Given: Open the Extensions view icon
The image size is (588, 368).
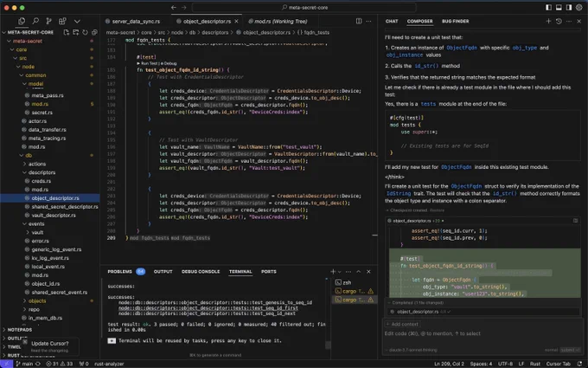Looking at the screenshot, I should (x=62, y=21).
